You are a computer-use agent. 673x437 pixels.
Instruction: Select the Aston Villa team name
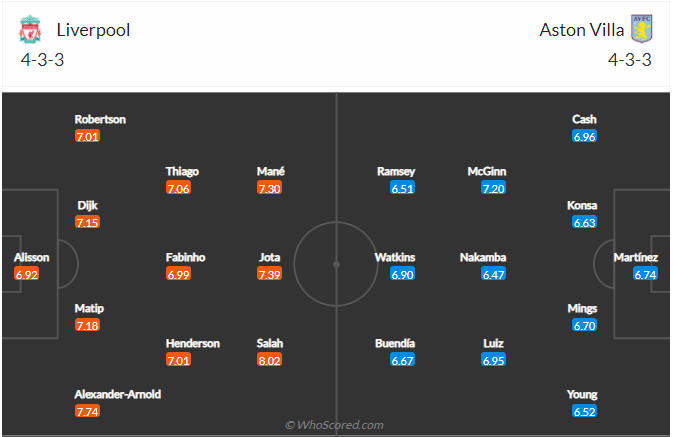pos(580,30)
